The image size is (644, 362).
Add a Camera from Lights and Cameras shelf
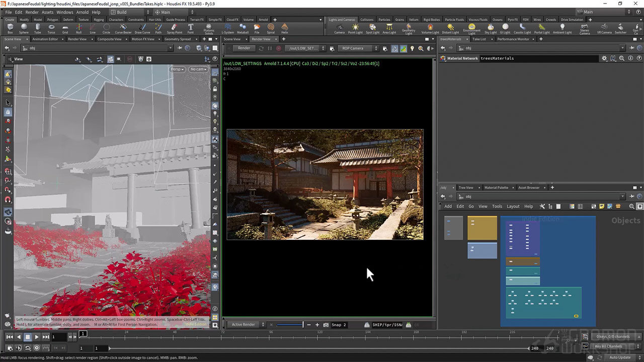[340, 28]
